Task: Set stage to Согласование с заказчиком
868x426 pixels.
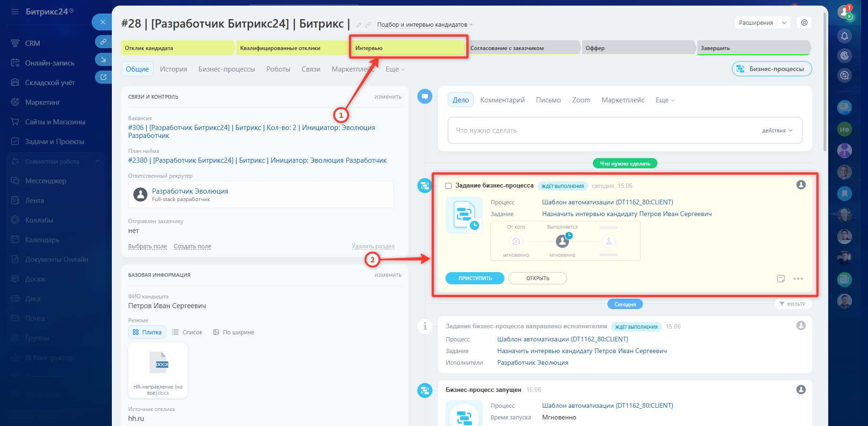Action: [524, 48]
